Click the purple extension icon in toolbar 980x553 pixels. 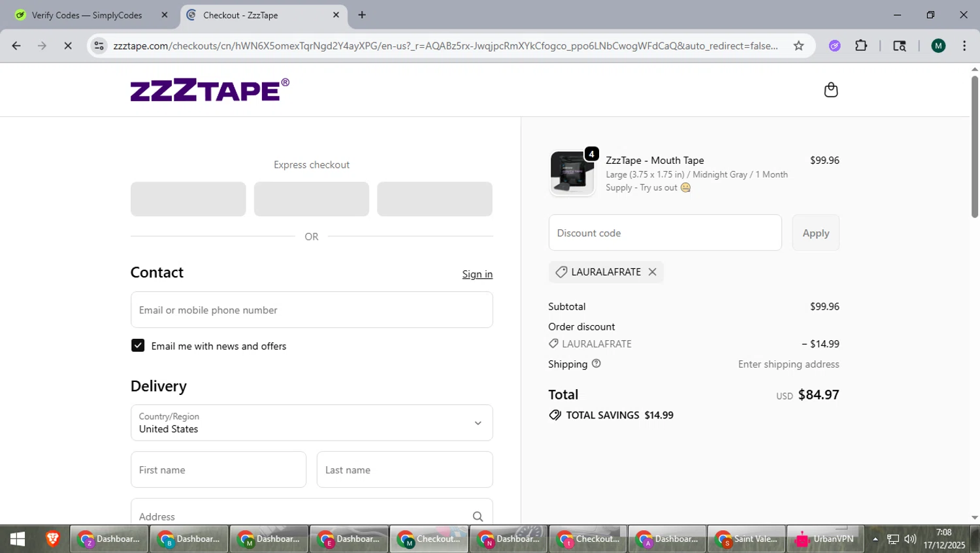(x=834, y=46)
